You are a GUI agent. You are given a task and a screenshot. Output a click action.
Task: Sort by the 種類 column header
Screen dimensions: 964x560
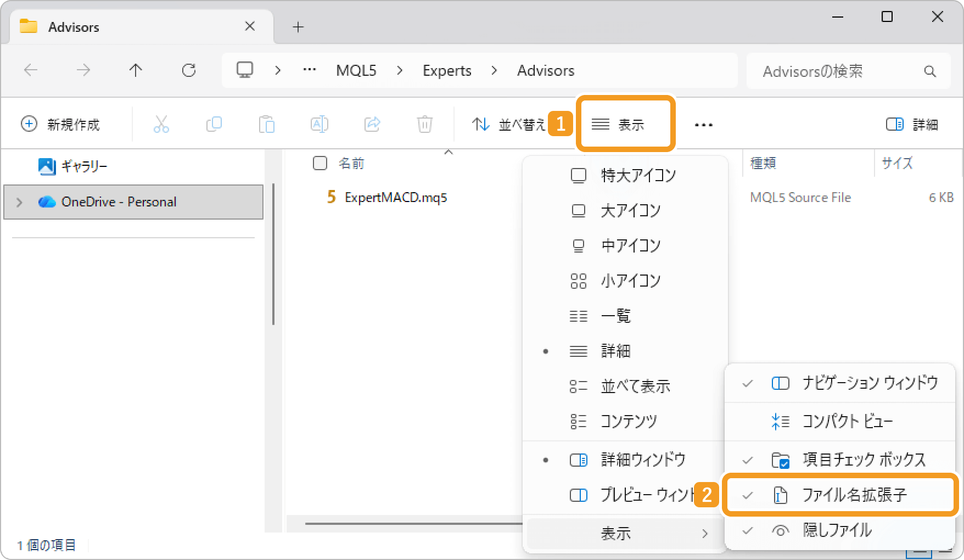click(x=763, y=163)
